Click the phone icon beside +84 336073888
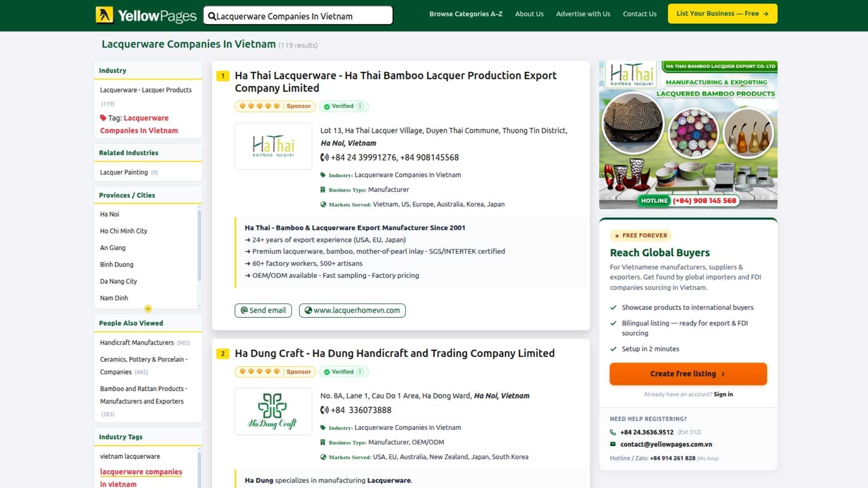This screenshot has width=868, height=488. 324,410
